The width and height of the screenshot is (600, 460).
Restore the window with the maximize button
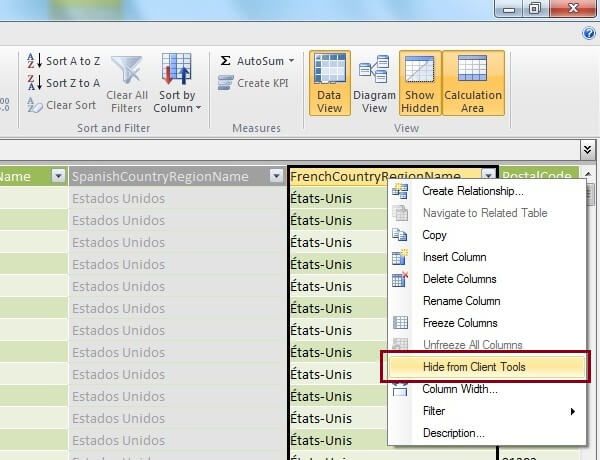[x=535, y=8]
